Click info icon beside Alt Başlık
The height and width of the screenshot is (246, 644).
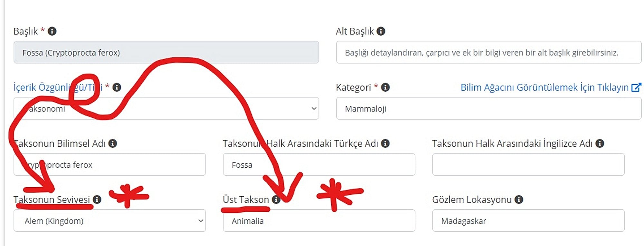[x=381, y=31]
